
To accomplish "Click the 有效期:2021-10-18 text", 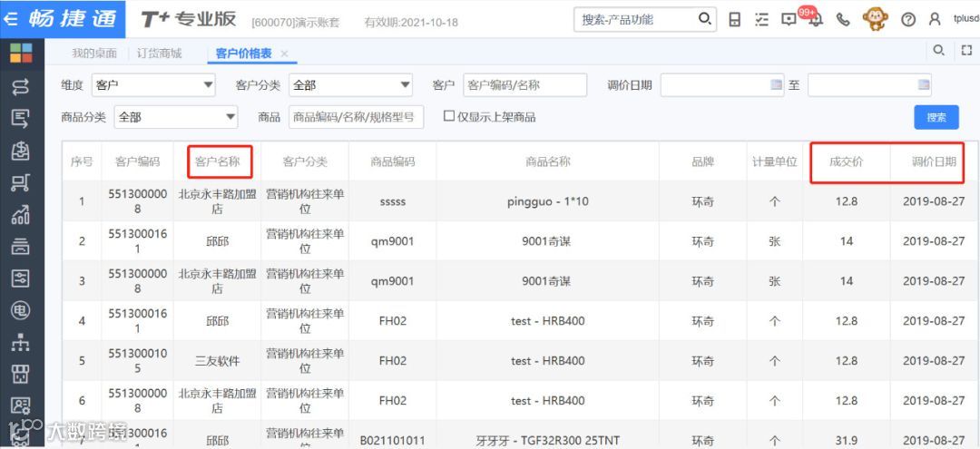I will point(411,23).
